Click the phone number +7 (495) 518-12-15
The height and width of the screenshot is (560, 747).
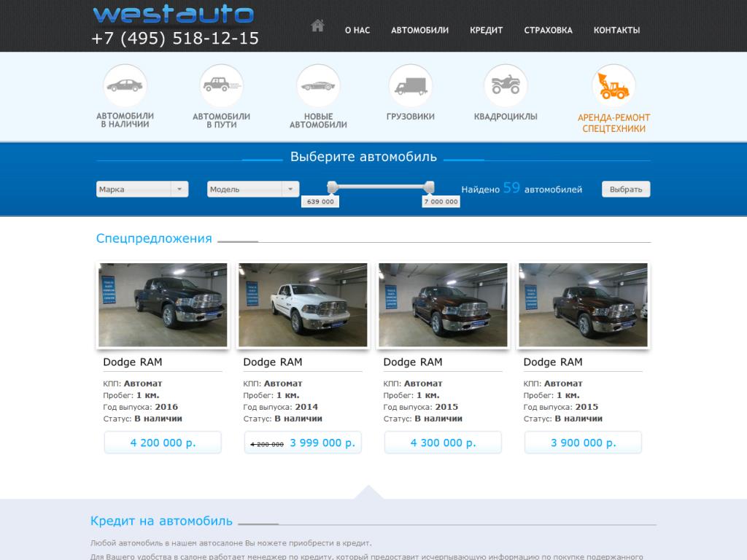(175, 38)
